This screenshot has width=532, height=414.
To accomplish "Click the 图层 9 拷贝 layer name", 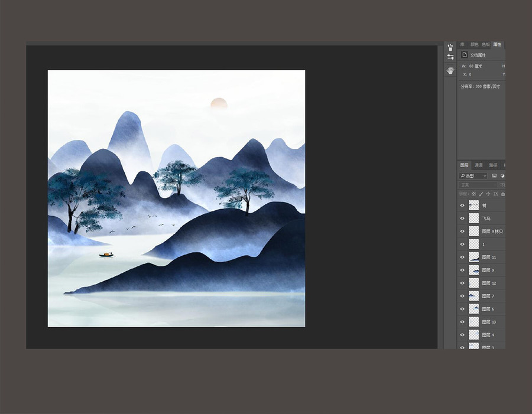I will click(x=492, y=232).
